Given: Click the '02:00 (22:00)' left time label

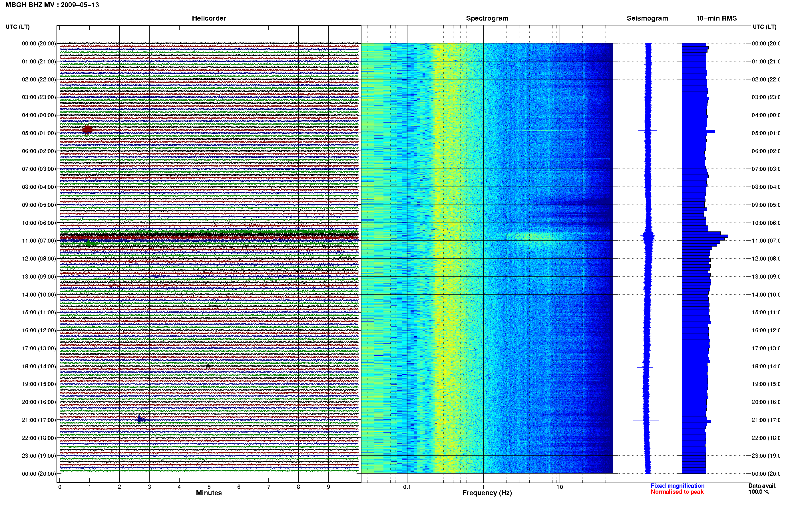Looking at the screenshot, I should [39, 79].
